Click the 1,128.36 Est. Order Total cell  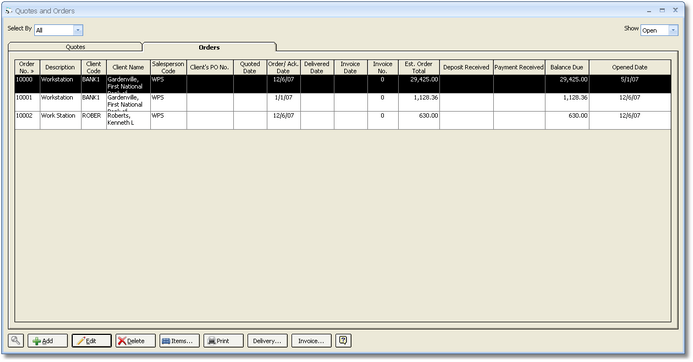419,102
